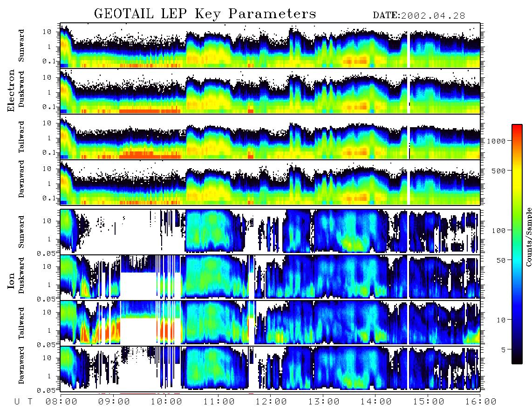
Task: Click "0.05" tick of Ion Dawnward panel
Action: (x=47, y=390)
